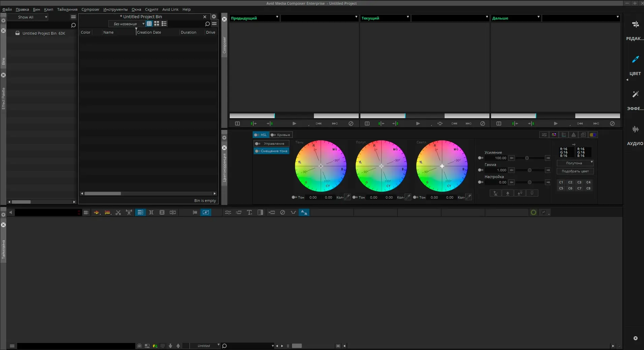644x350 pixels.
Task: Click the Усиление (Gain) slider handle
Action: [x=527, y=158]
